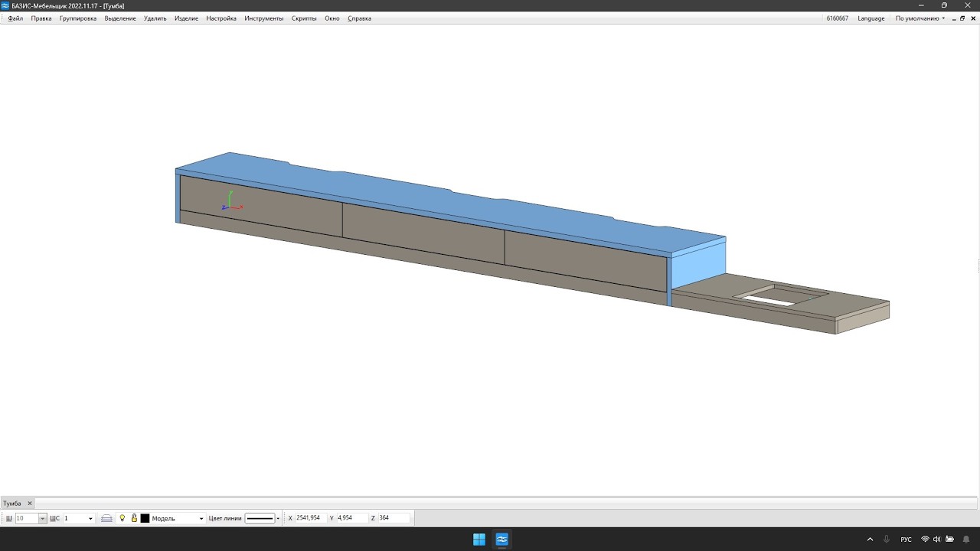
Task: Open the Изделие menu
Action: (186, 18)
